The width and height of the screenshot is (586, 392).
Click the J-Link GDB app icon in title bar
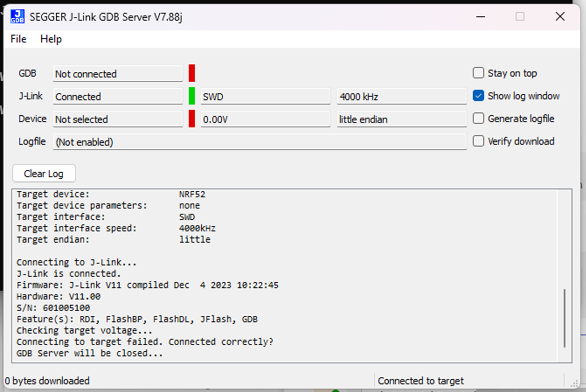tap(17, 16)
